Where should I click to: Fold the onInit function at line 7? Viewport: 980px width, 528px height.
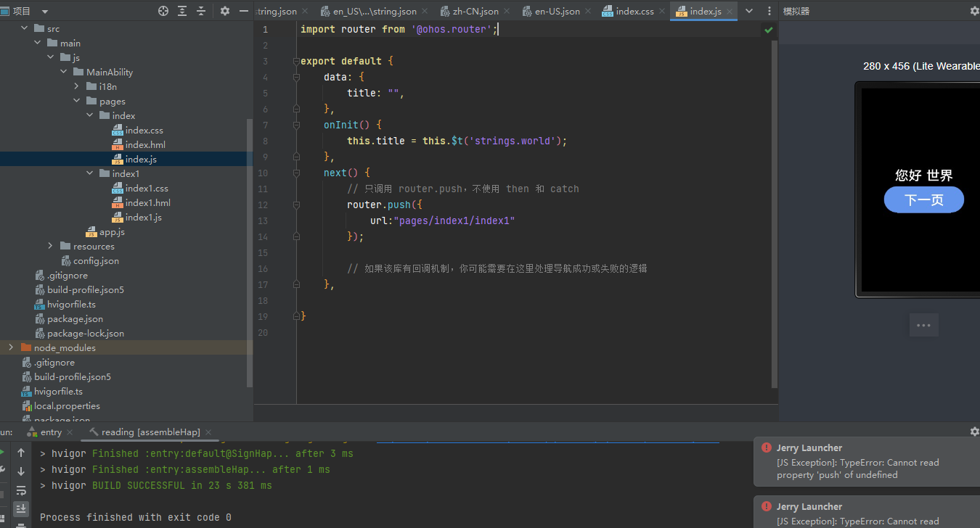point(296,125)
